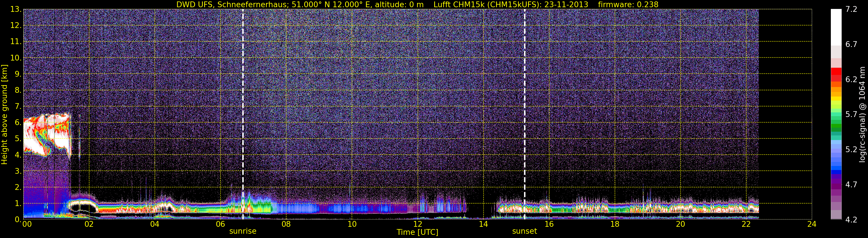The width and height of the screenshot is (868, 238).
Task: Click the 'log(rc-signal) @ 1064 nm' colorbar label
Action: tap(863, 115)
